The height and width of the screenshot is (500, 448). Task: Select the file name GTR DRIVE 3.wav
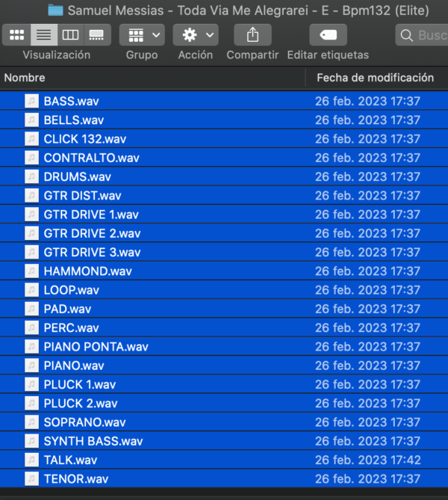(x=93, y=252)
